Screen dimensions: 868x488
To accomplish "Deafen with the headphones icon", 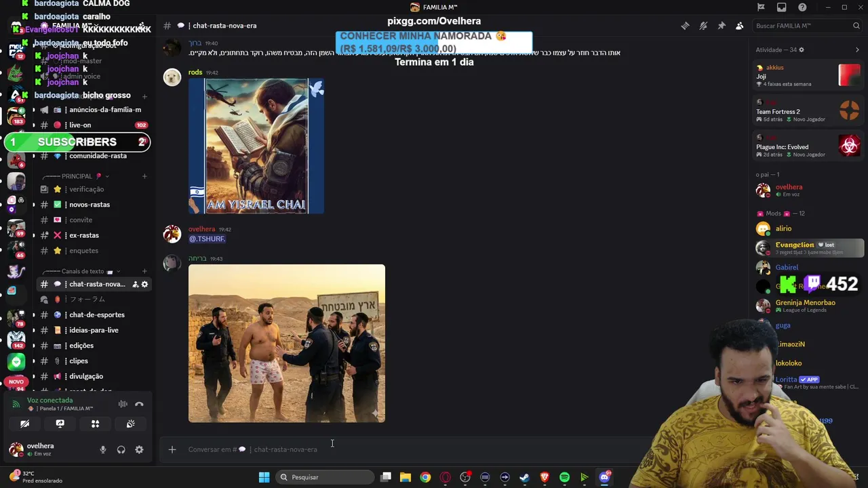I will point(121,449).
